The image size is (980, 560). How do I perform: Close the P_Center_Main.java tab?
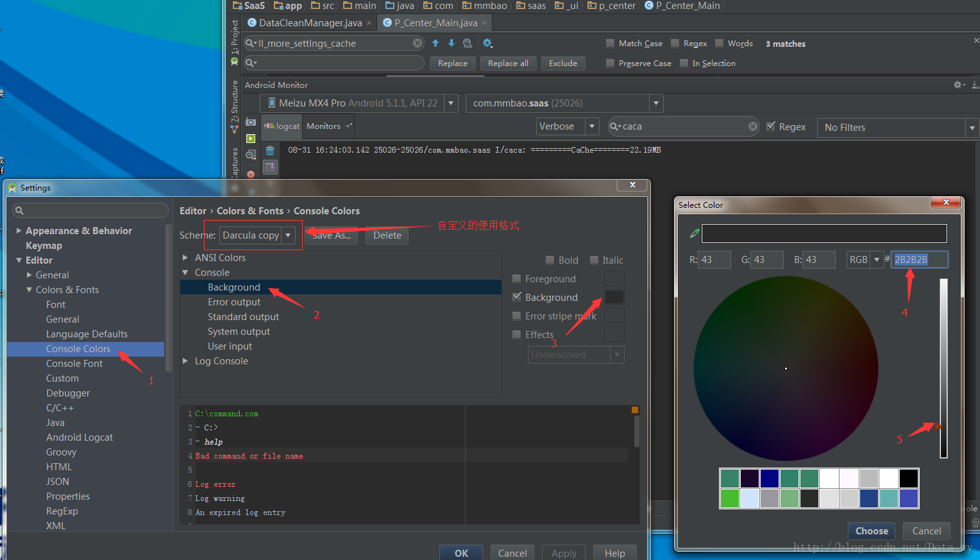[x=484, y=23]
